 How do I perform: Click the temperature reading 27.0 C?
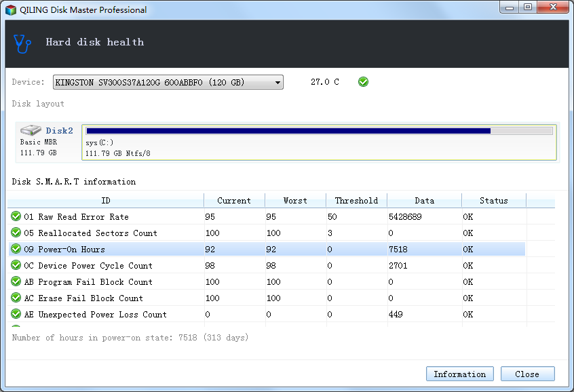point(325,82)
